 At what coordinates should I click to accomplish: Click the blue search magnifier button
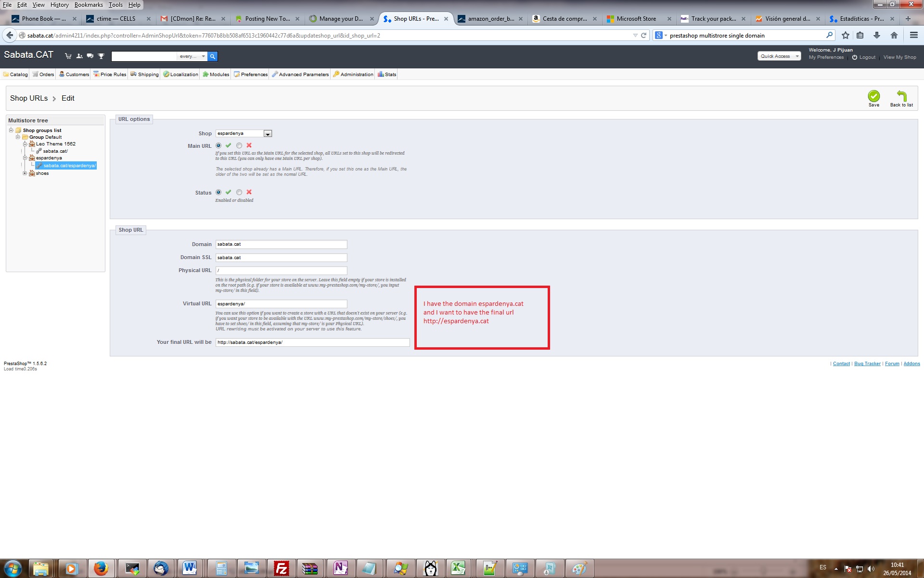(x=213, y=56)
